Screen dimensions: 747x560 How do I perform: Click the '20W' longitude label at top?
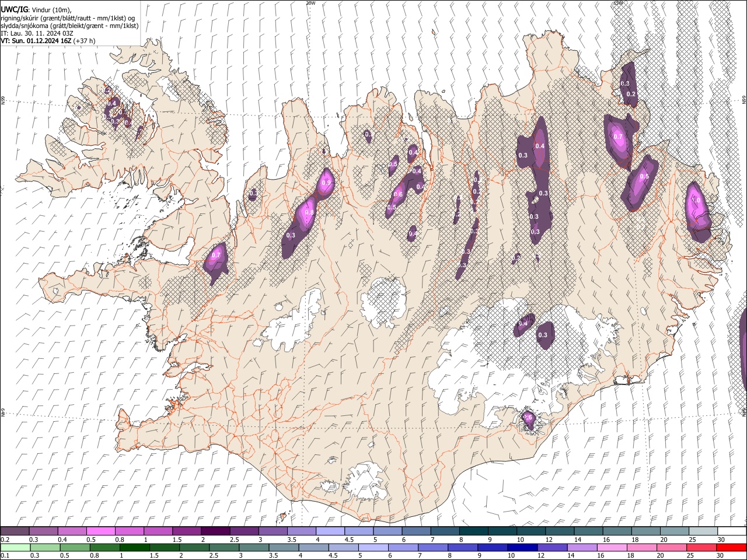[x=310, y=3]
